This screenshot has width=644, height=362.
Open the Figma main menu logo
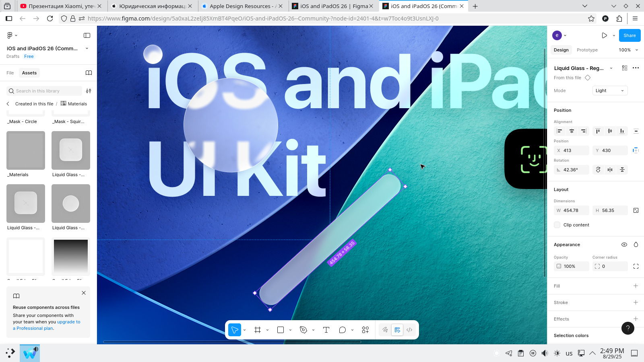10,35
